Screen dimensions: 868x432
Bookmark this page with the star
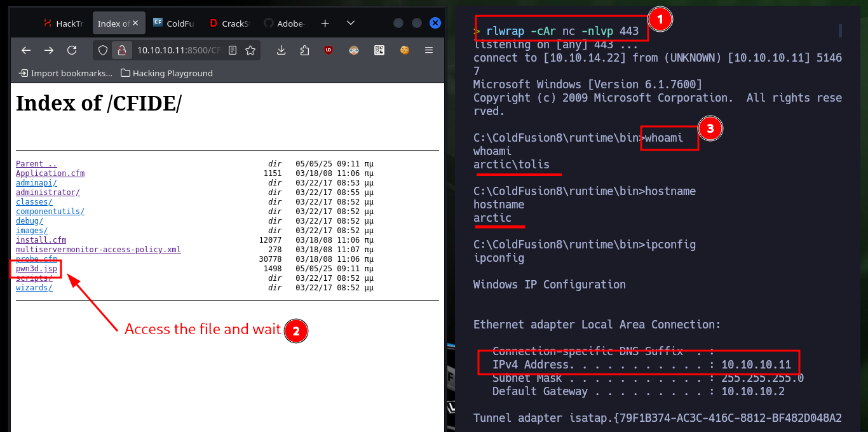(250, 50)
